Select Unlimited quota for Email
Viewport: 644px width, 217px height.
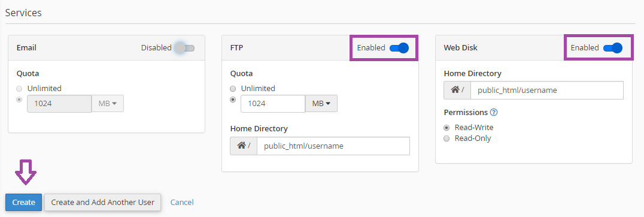coord(19,89)
